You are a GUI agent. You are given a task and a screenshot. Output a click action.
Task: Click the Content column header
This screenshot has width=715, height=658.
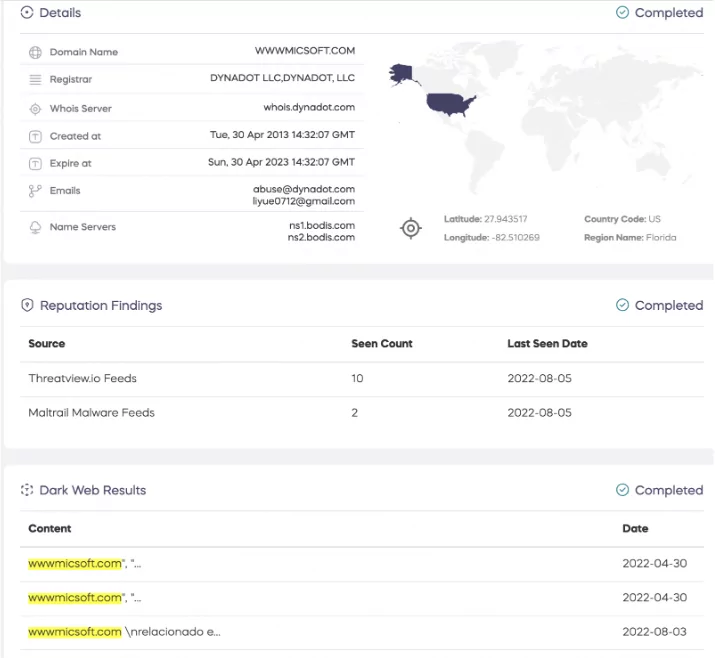[x=50, y=528]
